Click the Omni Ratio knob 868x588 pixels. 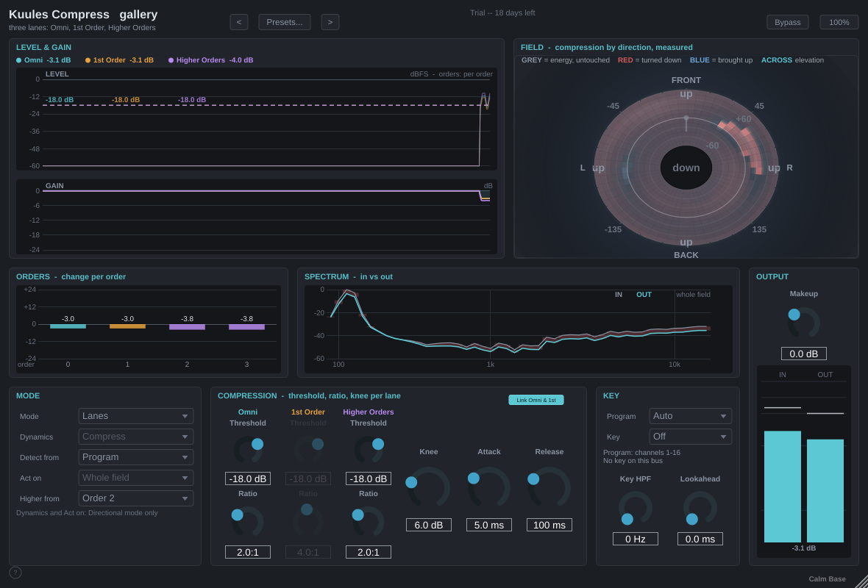248,520
